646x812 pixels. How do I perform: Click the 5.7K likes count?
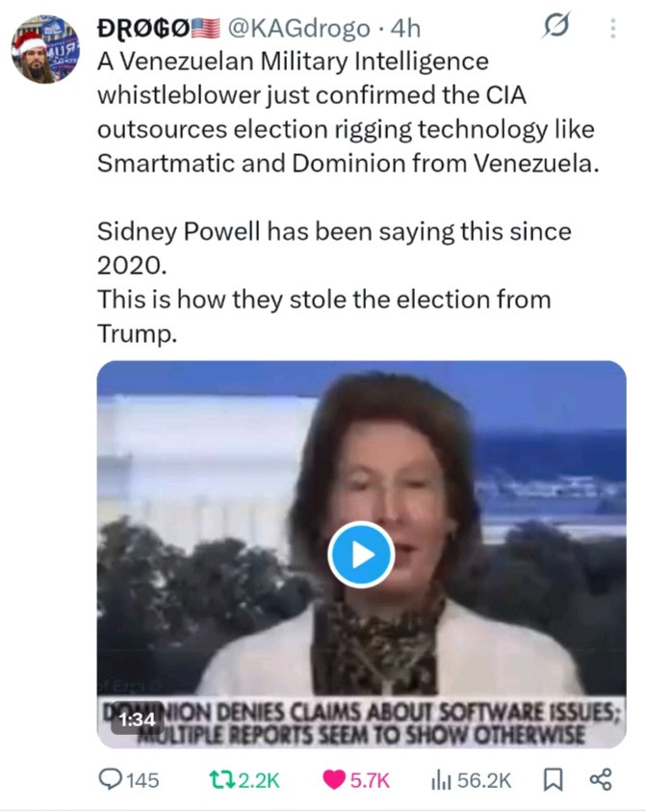[x=370, y=779]
